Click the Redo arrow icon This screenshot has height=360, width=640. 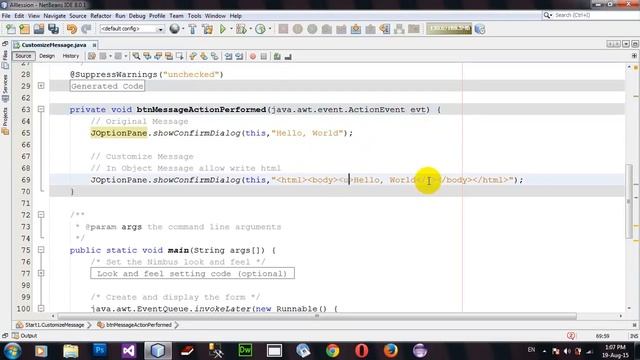tap(86, 29)
